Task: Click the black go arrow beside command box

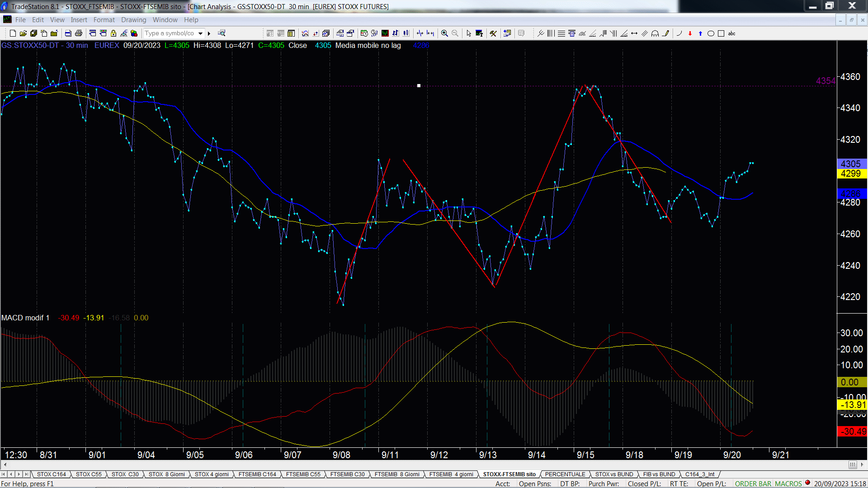Action: click(x=209, y=33)
